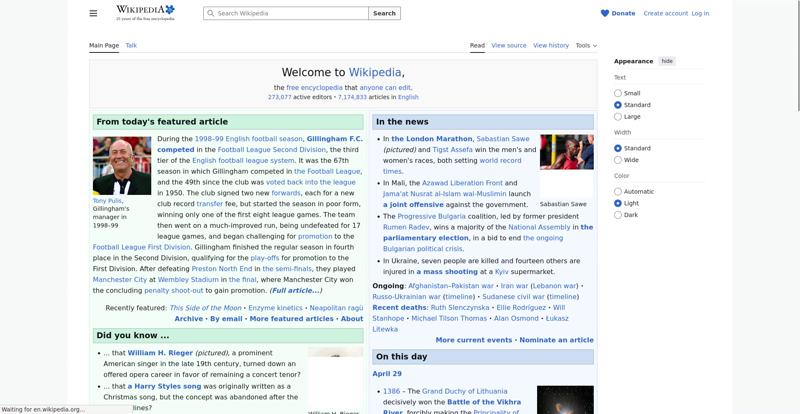Click in the Search Wikipedia field
800x414 pixels.
290,14
